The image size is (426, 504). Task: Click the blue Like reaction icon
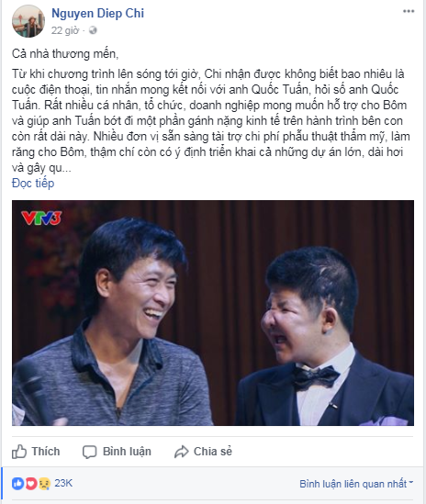click(18, 483)
